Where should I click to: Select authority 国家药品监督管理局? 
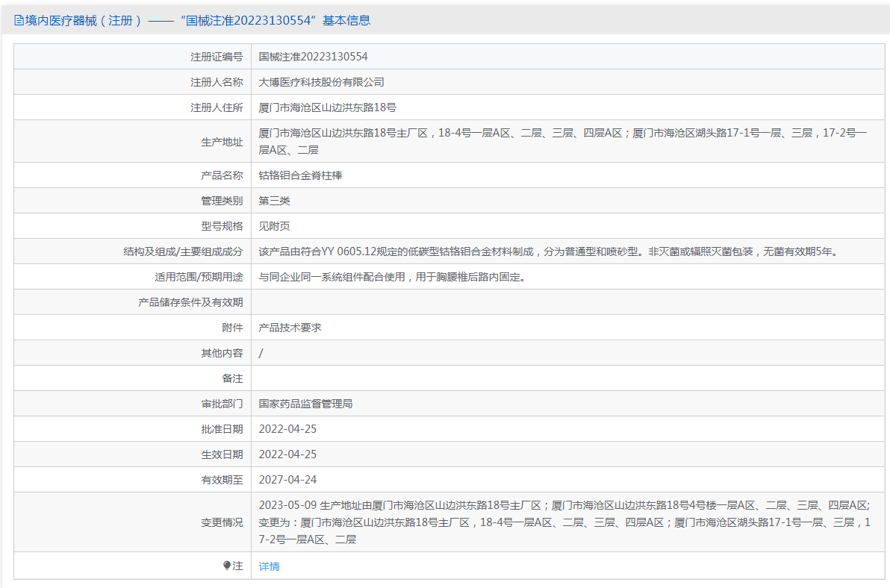tap(305, 404)
